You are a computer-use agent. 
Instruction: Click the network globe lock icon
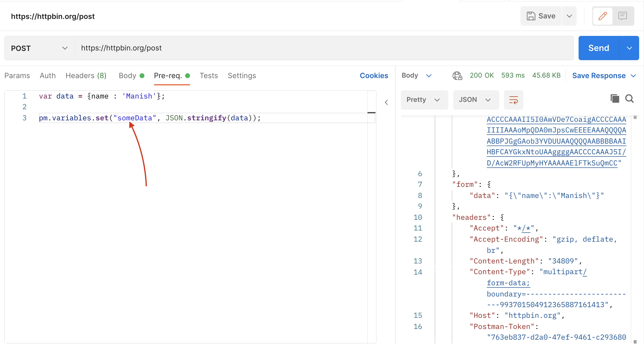(x=457, y=76)
